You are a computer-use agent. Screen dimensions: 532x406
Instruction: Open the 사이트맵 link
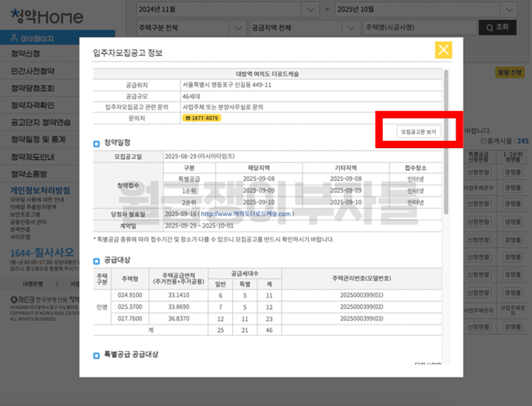coord(20,237)
